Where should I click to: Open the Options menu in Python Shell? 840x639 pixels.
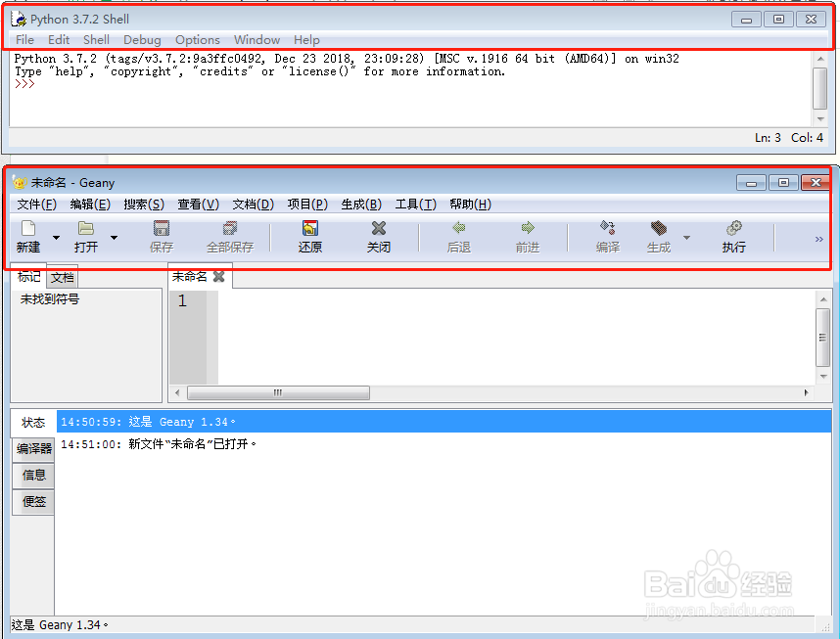click(x=198, y=40)
